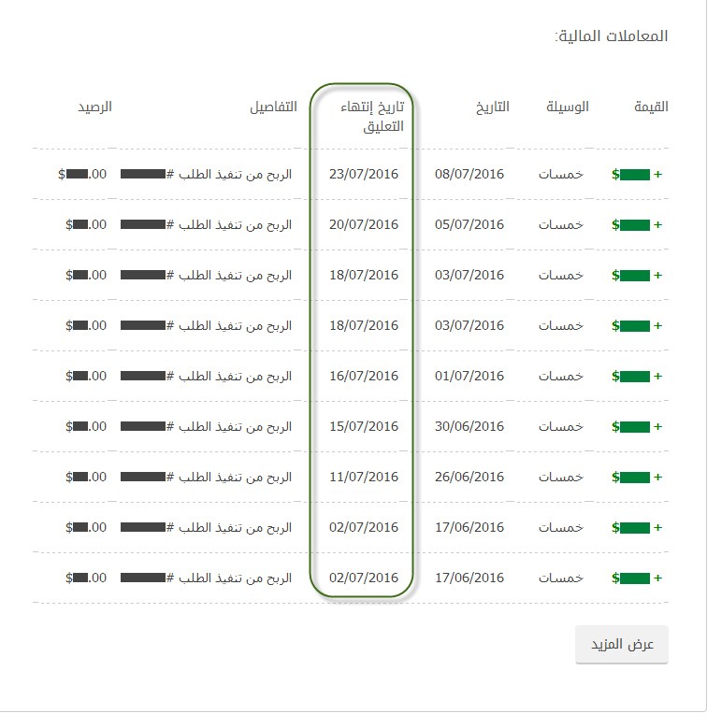707x728 pixels.
Task: Click the "التاريخ" column header
Action: pos(492,107)
